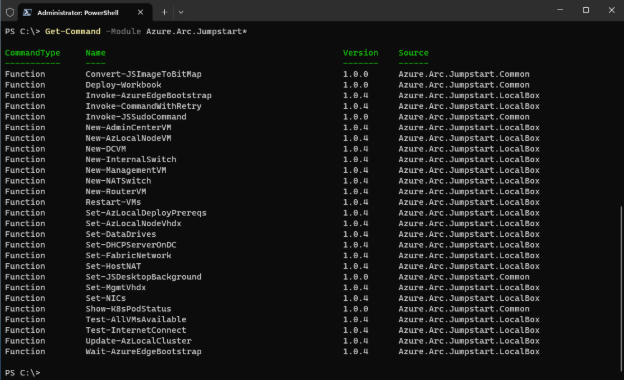
Task: Click the shield icon in the title bar
Action: click(10, 12)
